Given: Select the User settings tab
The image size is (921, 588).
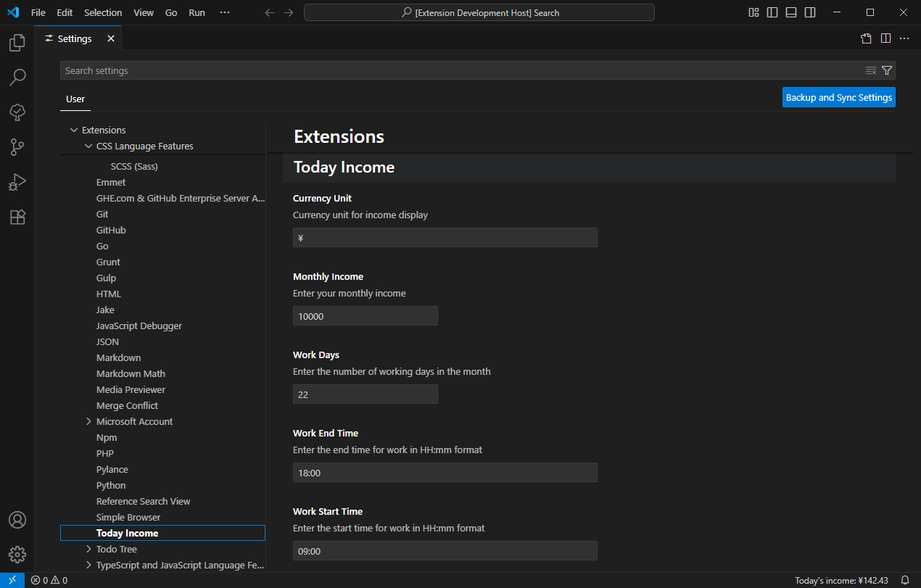Looking at the screenshot, I should [x=75, y=99].
